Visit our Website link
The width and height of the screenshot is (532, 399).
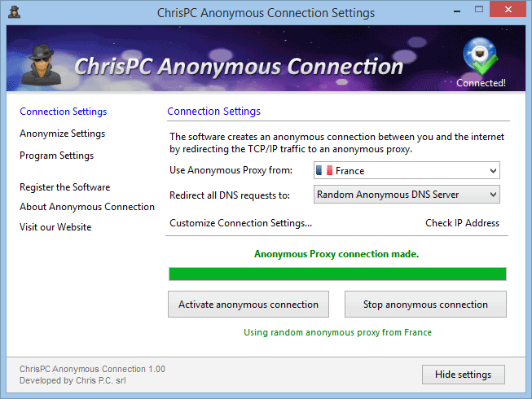click(55, 227)
